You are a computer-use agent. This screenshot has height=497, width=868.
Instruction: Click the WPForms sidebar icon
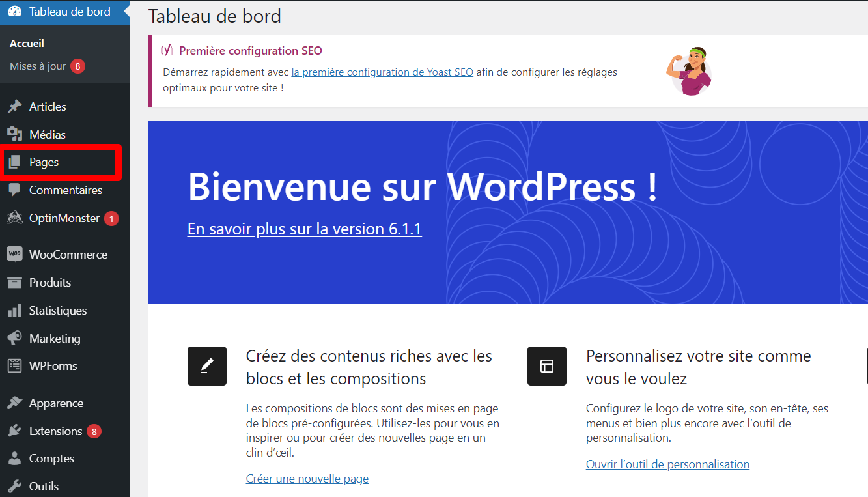(x=16, y=365)
